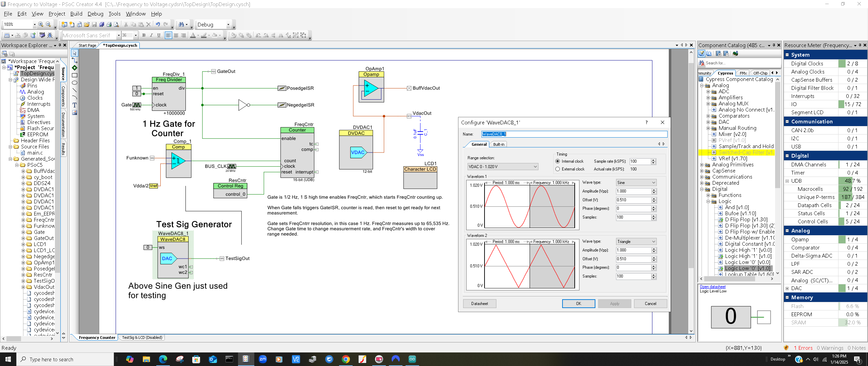Screen dimensions: 868x366
Task: Open the font size dropdown
Action: [136, 35]
